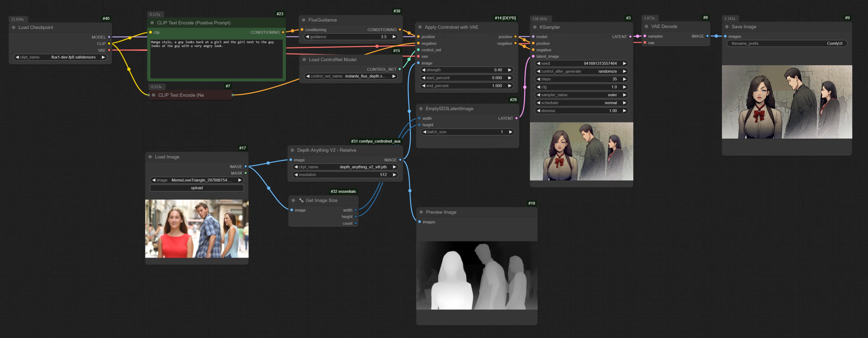
Task: Open the sampler_name selector set to euler
Action: 581,95
